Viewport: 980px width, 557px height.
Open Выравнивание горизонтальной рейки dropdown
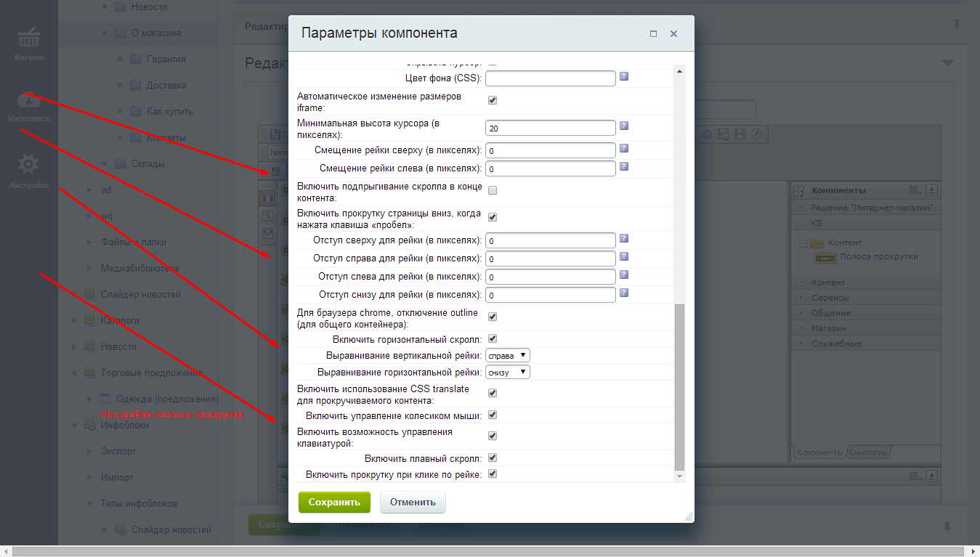[x=507, y=373]
